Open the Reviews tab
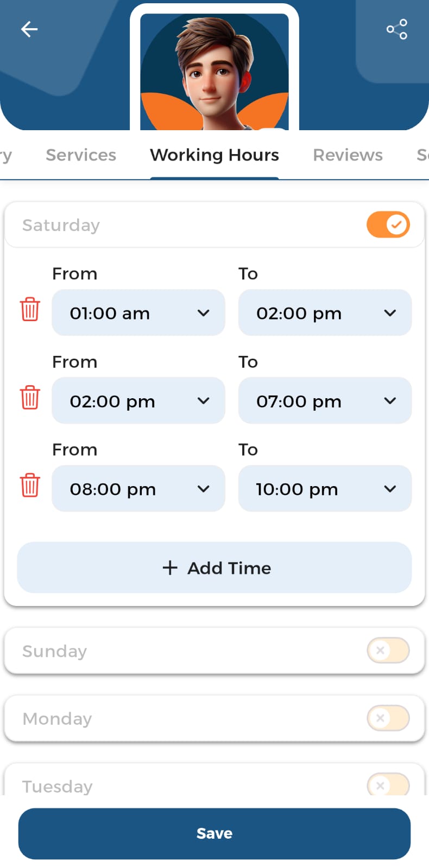Image resolution: width=429 pixels, height=868 pixels. click(x=348, y=155)
